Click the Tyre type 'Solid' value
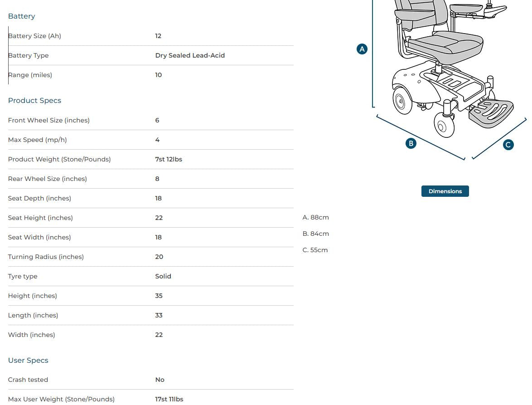 point(163,277)
